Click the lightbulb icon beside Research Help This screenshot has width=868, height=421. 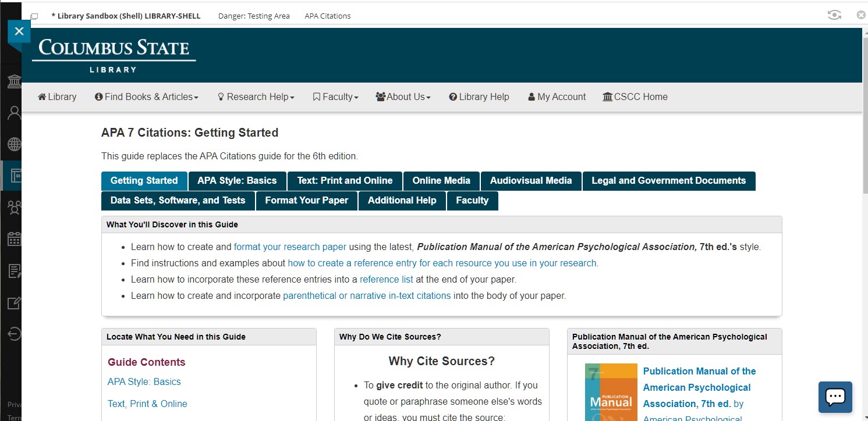[221, 97]
